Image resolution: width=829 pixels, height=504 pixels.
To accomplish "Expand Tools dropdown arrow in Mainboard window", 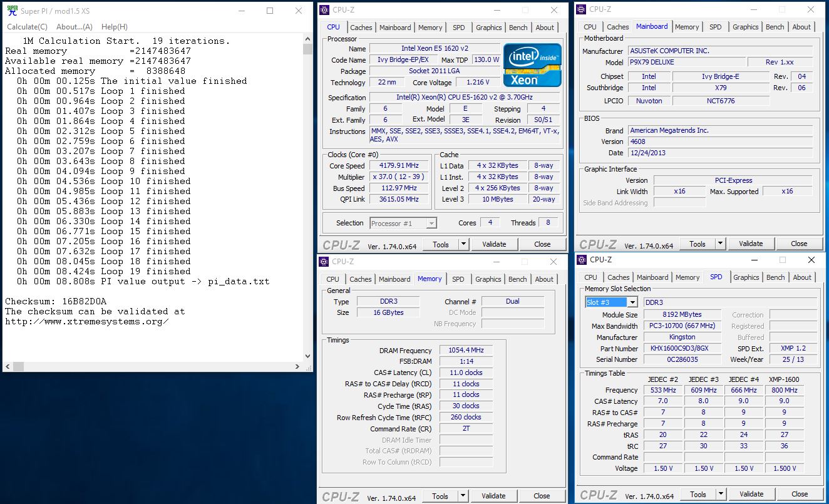I will 721,244.
